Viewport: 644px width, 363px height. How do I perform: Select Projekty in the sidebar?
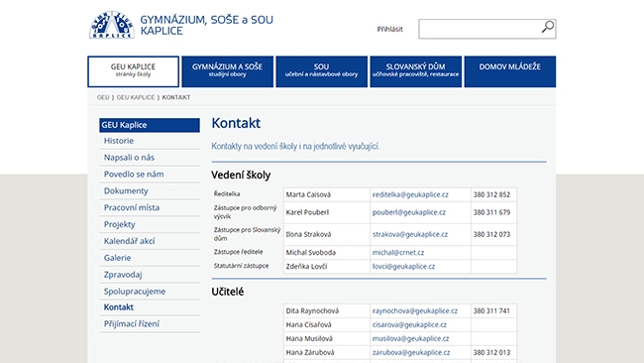pos(119,224)
